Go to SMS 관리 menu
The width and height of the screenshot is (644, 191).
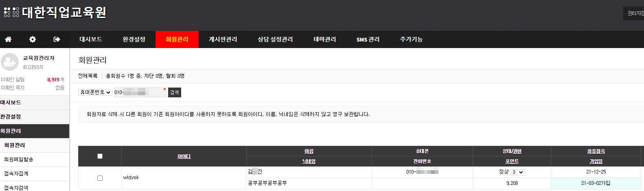[x=368, y=40]
